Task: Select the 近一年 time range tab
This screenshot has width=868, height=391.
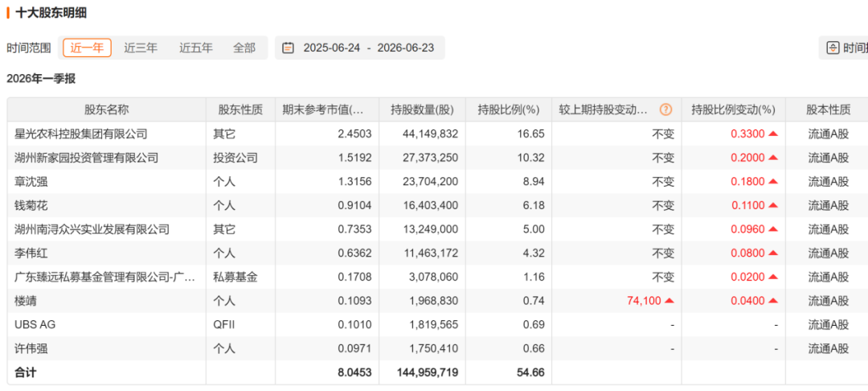Action: coord(87,47)
